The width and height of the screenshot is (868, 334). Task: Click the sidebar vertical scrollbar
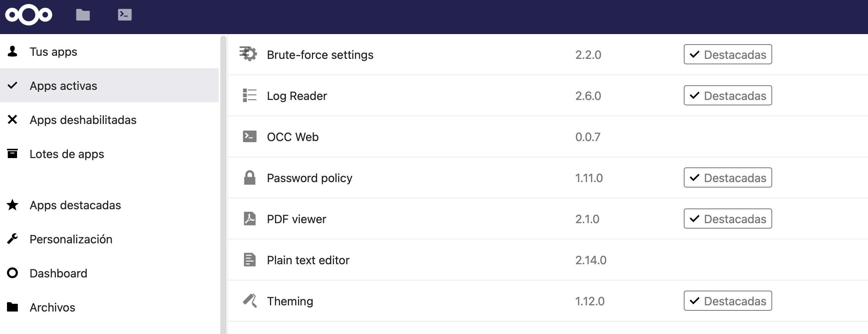[x=223, y=184]
